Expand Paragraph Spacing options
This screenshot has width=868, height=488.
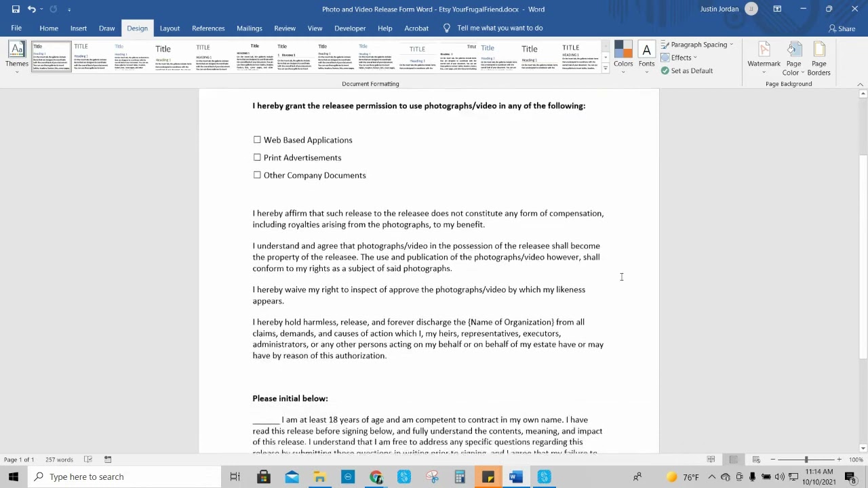pyautogui.click(x=698, y=45)
